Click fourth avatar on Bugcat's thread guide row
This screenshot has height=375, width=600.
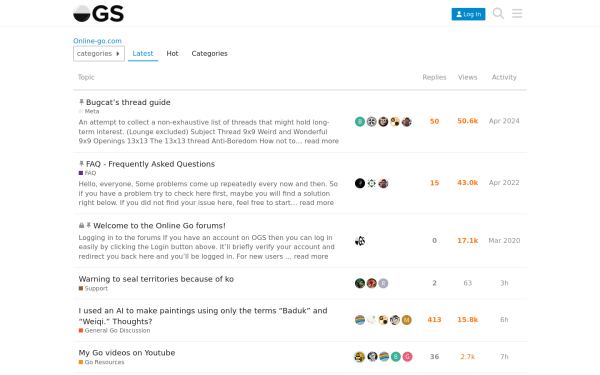pyautogui.click(x=395, y=122)
